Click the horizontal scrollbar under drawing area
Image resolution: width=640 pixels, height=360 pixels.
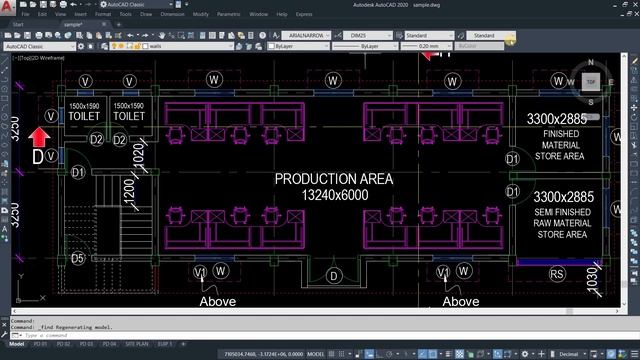pyautogui.click(x=315, y=311)
